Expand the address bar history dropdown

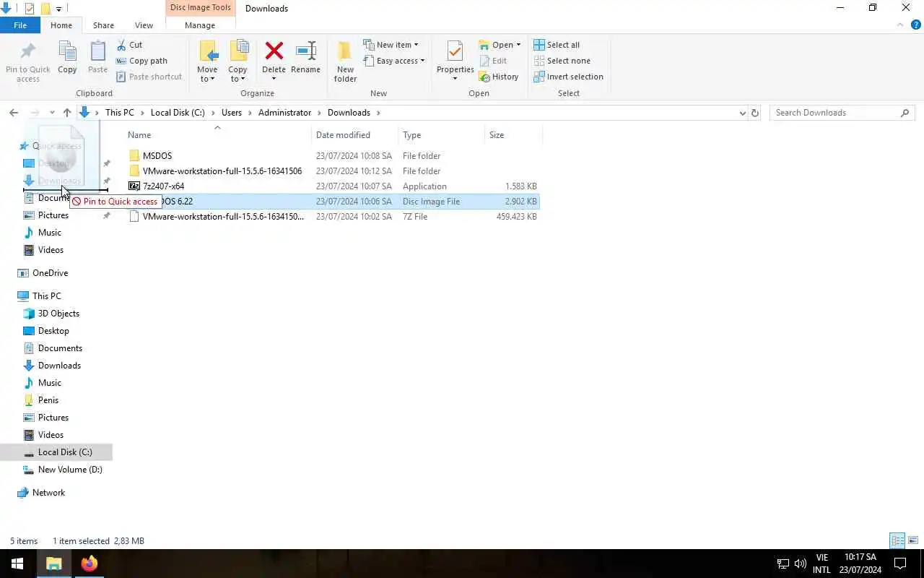[x=742, y=113]
